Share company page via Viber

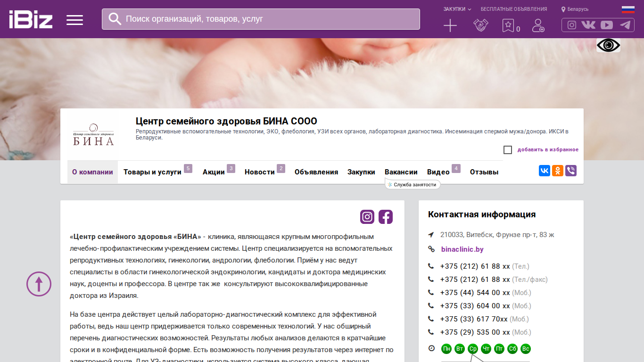571,171
